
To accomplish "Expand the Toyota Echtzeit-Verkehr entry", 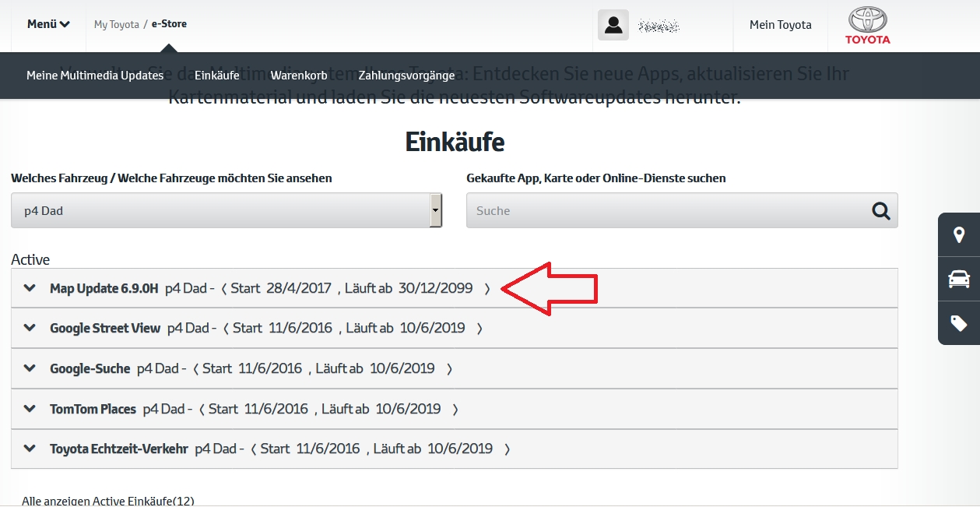I will point(30,449).
